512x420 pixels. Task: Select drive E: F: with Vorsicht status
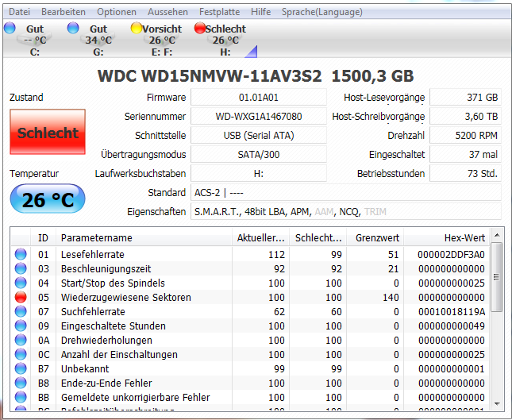pyautogui.click(x=162, y=40)
